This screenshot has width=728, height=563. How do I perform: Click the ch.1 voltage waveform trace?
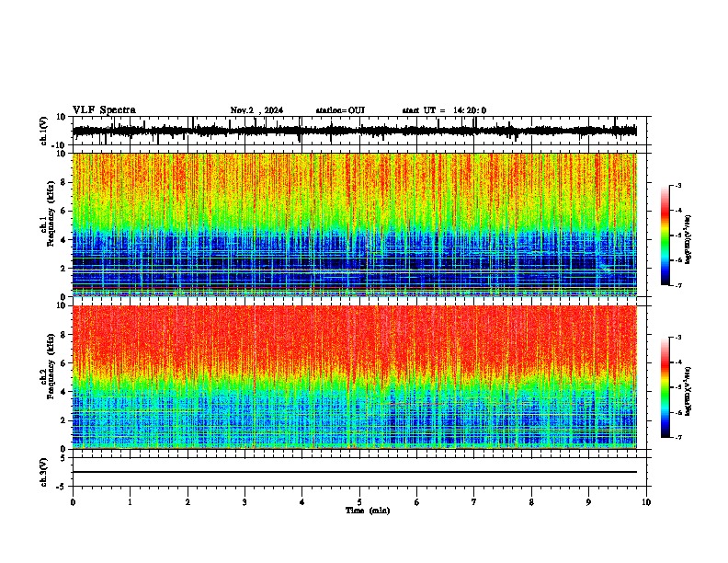pos(355,131)
